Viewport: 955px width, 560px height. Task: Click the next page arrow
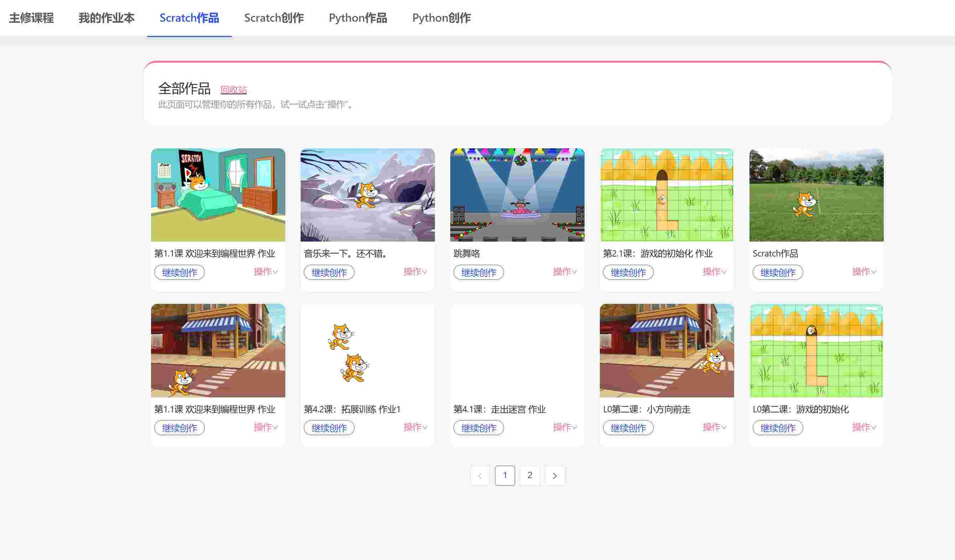tap(555, 475)
